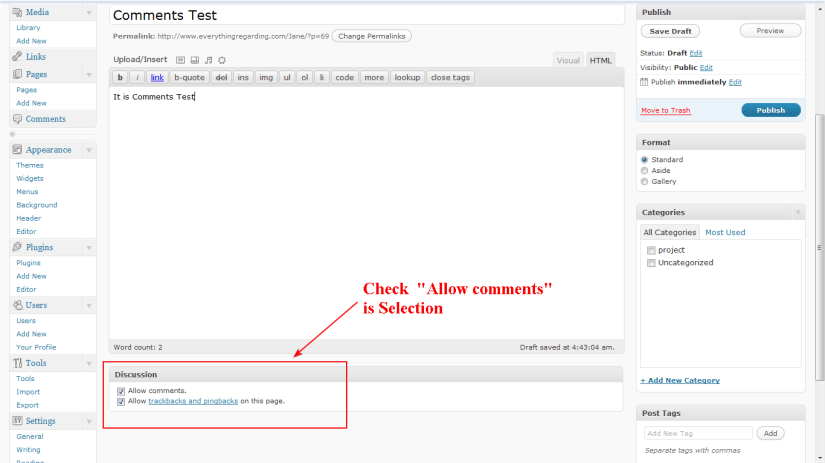Screen dimensions: 825x463
Task: Click the Users section icon
Action: (x=17, y=305)
